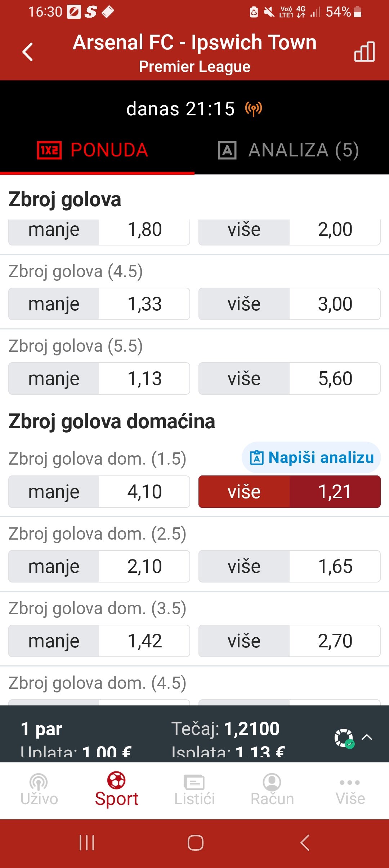Image resolution: width=389 pixels, height=868 pixels.
Task: Go to the Sport section
Action: tap(116, 790)
